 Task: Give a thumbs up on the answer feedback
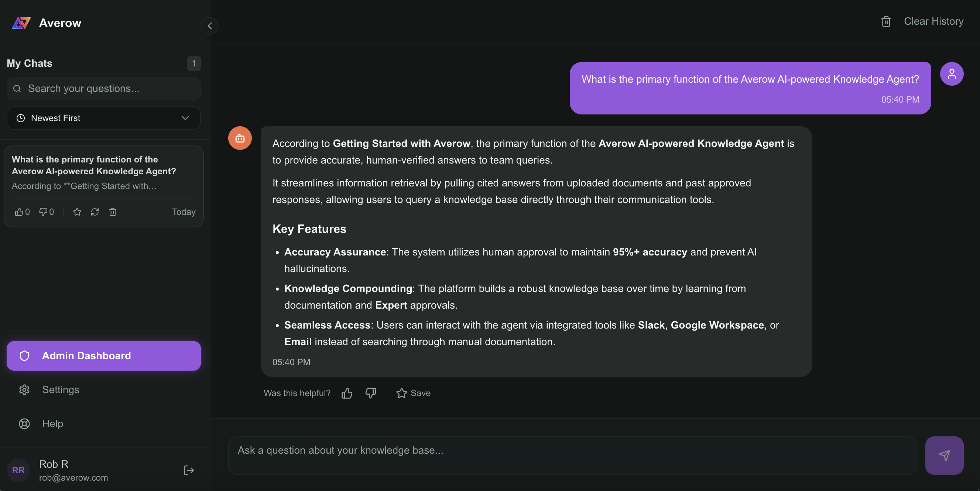[347, 393]
